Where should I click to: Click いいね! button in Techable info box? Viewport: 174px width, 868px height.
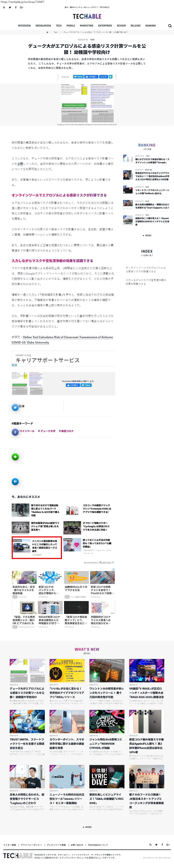click(73, 385)
